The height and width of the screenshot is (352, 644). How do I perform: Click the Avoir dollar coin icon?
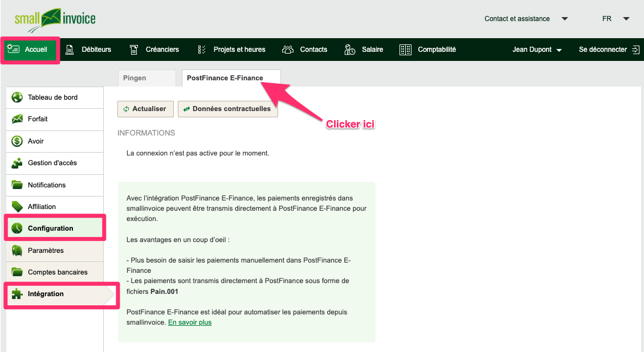point(17,141)
